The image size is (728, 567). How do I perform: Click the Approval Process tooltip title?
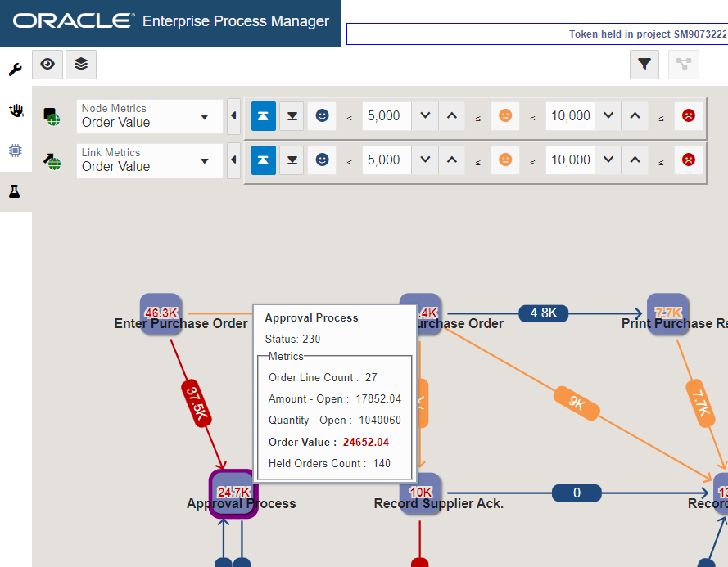(x=311, y=317)
